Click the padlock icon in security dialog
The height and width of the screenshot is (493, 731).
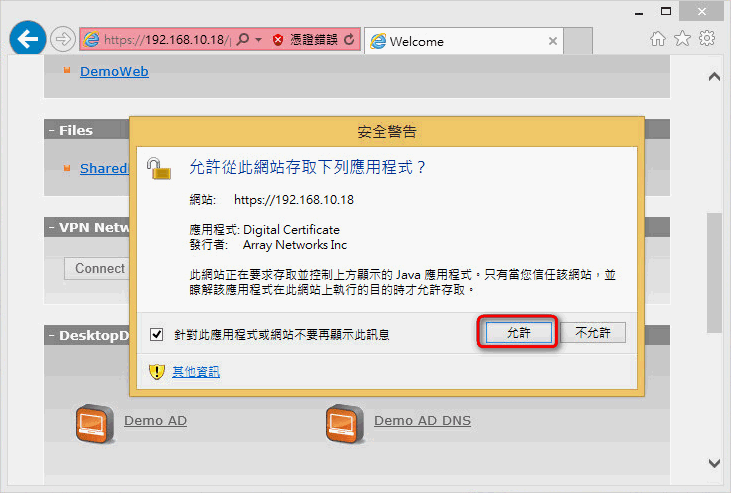click(159, 168)
